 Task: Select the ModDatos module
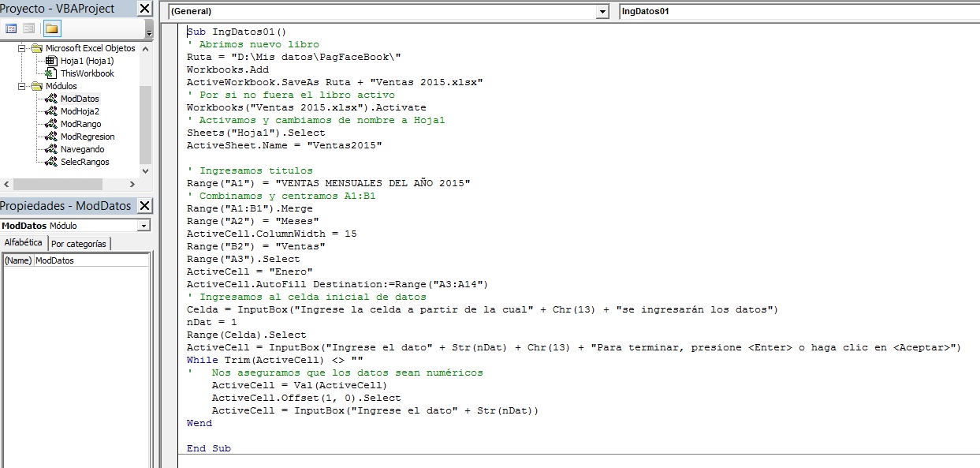pyautogui.click(x=80, y=99)
